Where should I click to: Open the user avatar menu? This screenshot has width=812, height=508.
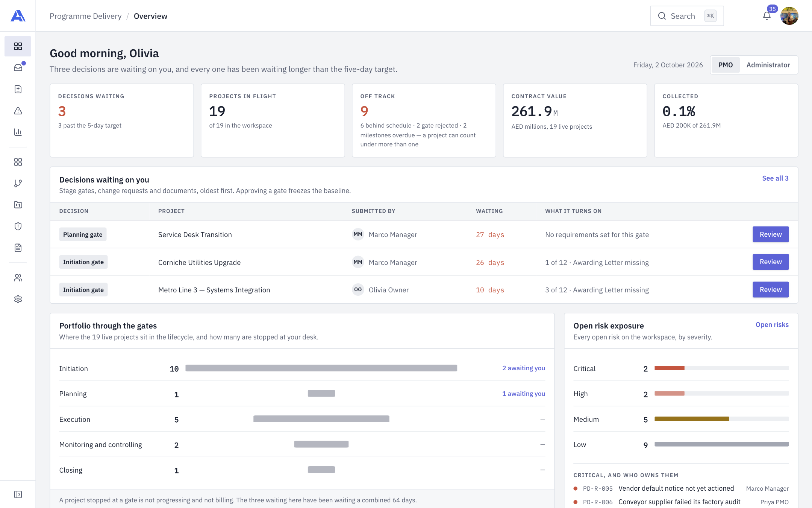789,16
